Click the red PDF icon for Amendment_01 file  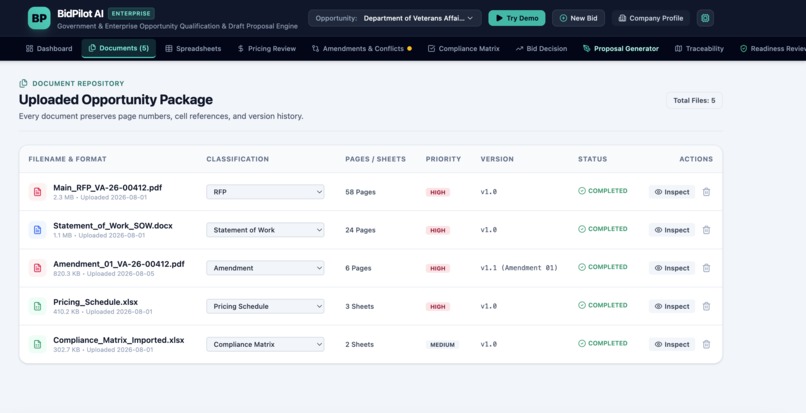(x=37, y=268)
